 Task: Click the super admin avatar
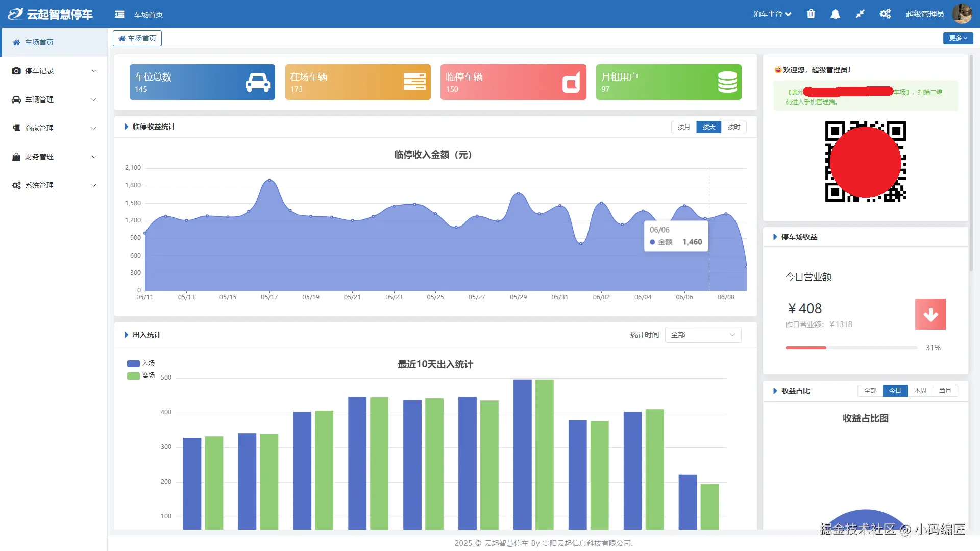click(962, 14)
